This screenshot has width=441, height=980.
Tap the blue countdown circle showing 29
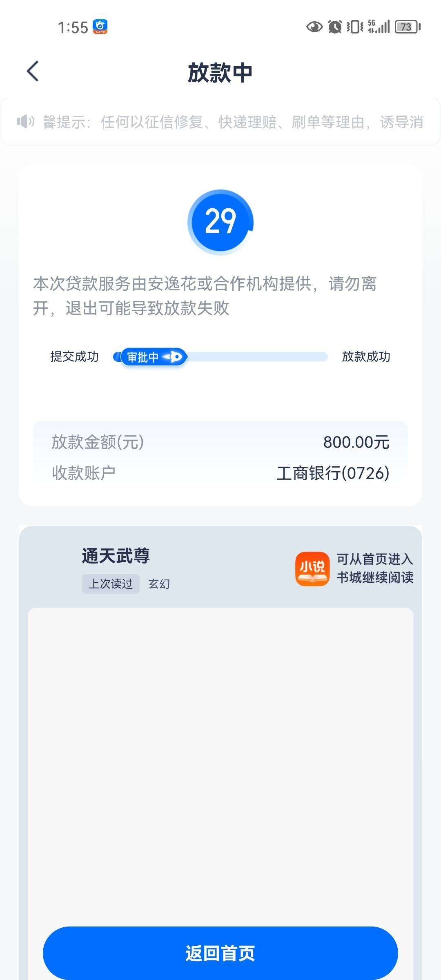(220, 222)
